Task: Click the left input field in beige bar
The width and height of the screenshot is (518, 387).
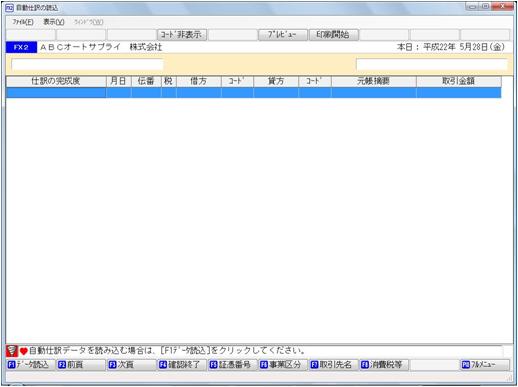Action: point(87,64)
